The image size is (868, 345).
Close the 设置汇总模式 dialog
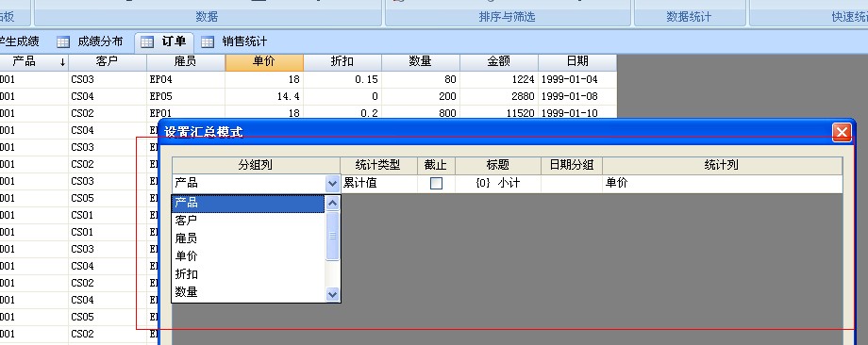point(842,132)
